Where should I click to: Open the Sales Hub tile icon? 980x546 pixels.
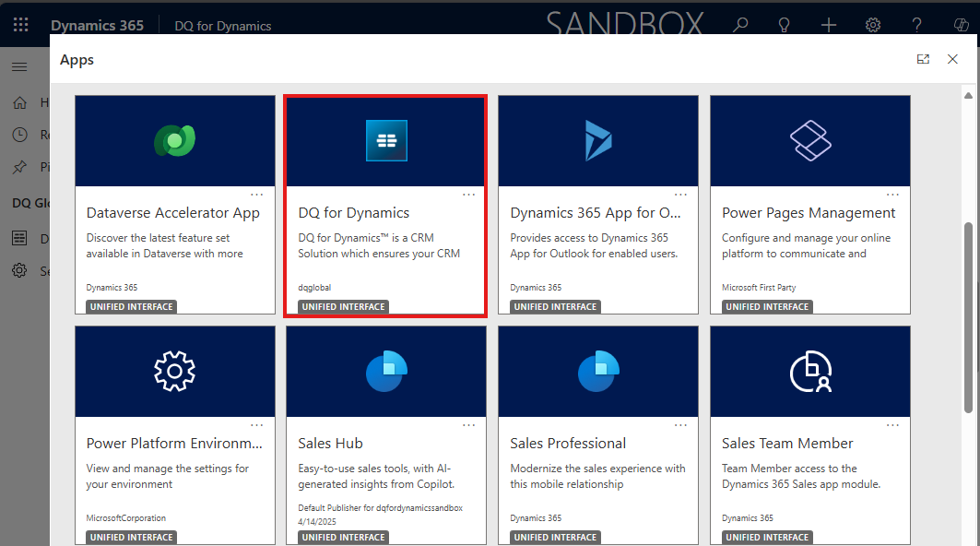pos(386,372)
